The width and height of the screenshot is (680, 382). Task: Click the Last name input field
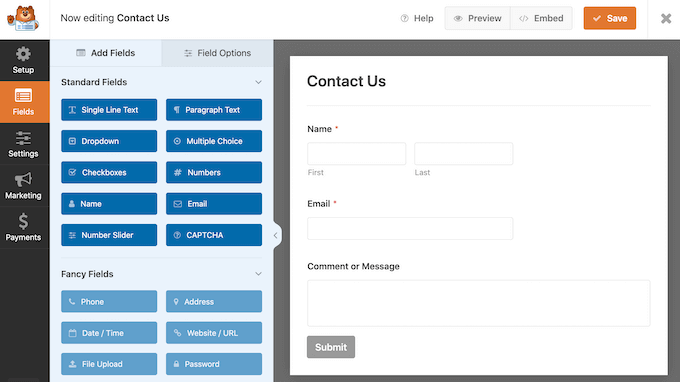coord(464,153)
